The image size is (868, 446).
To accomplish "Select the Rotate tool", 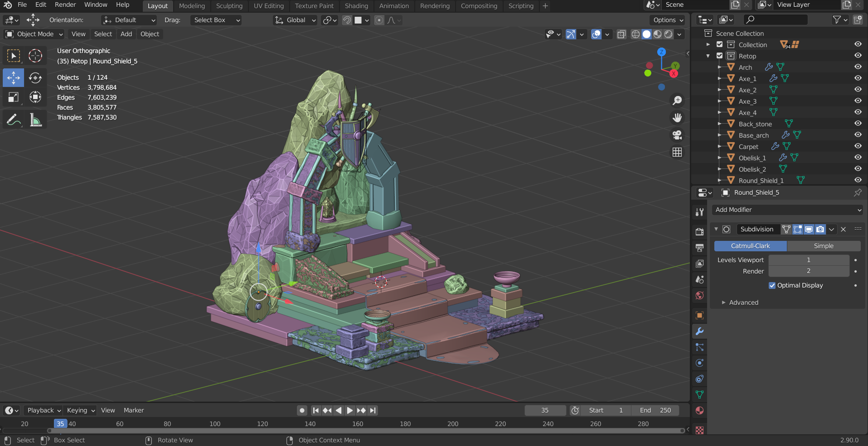I will tap(35, 78).
